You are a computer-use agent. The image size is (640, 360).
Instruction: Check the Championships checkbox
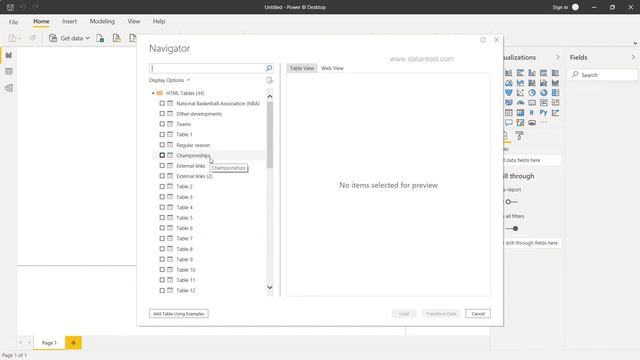pyautogui.click(x=162, y=155)
